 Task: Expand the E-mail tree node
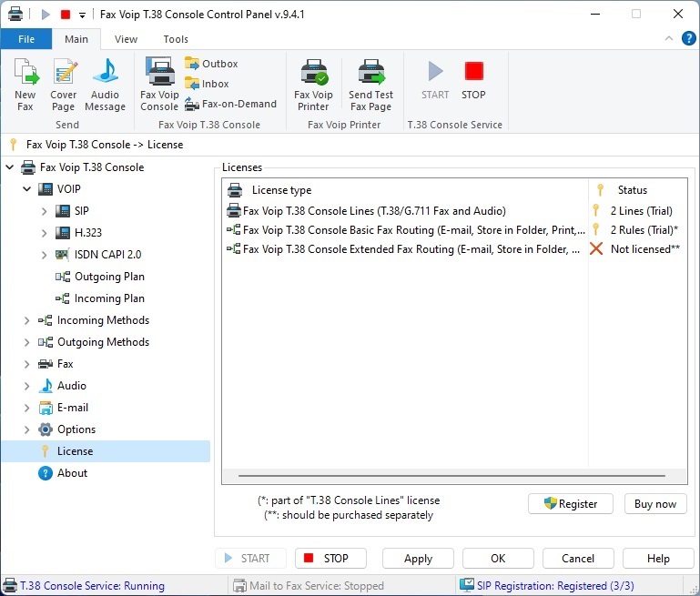coord(26,408)
